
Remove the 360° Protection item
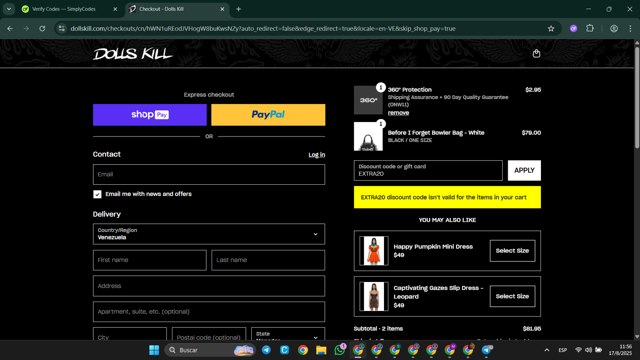click(398, 113)
